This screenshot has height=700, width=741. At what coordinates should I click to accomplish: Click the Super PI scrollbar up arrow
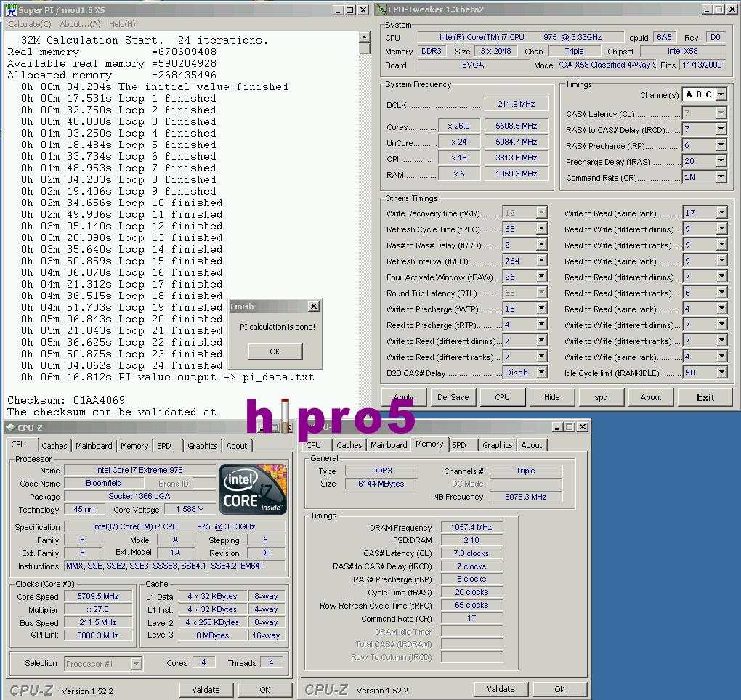coord(365,37)
